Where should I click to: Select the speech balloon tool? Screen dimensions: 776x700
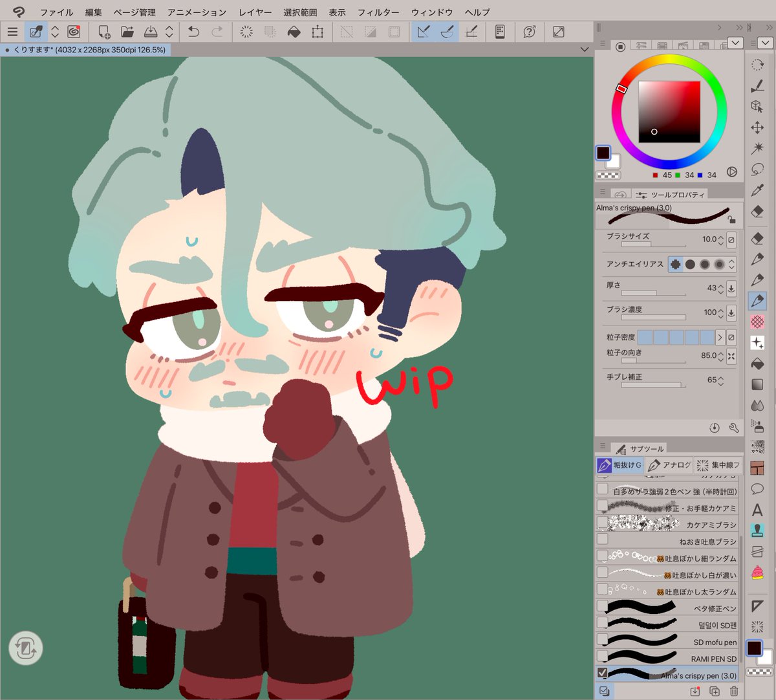[757, 489]
